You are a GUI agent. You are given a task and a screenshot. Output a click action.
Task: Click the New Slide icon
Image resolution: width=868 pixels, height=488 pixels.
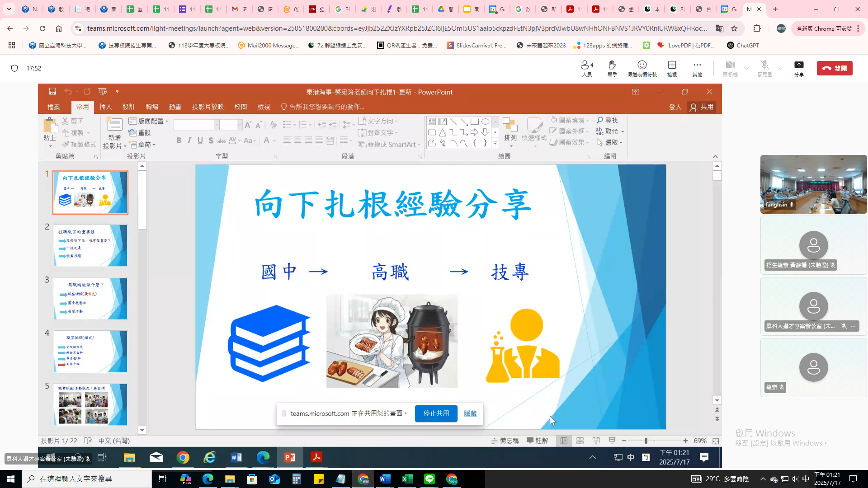pyautogui.click(x=114, y=124)
